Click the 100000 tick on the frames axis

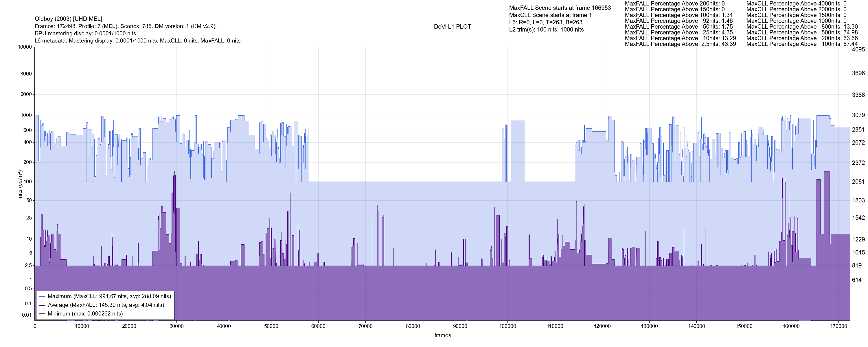click(x=507, y=326)
